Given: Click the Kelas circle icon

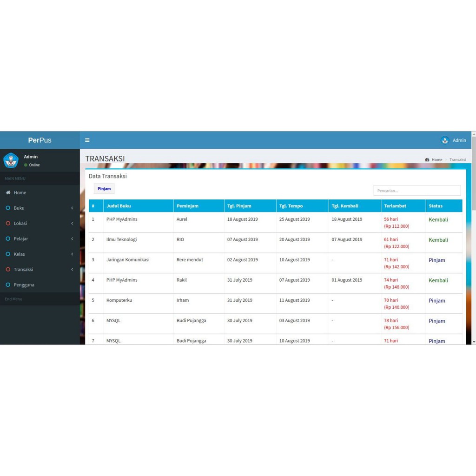Looking at the screenshot, I should point(8,254).
